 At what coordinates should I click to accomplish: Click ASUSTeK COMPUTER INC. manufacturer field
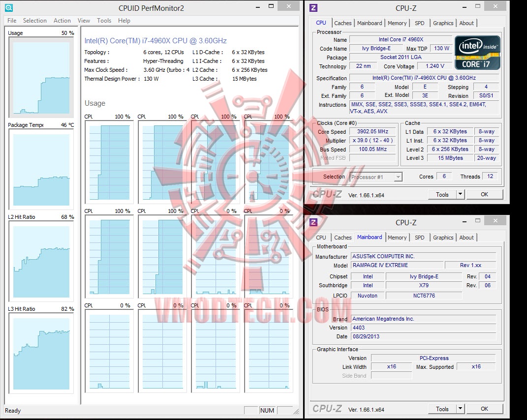point(424,256)
